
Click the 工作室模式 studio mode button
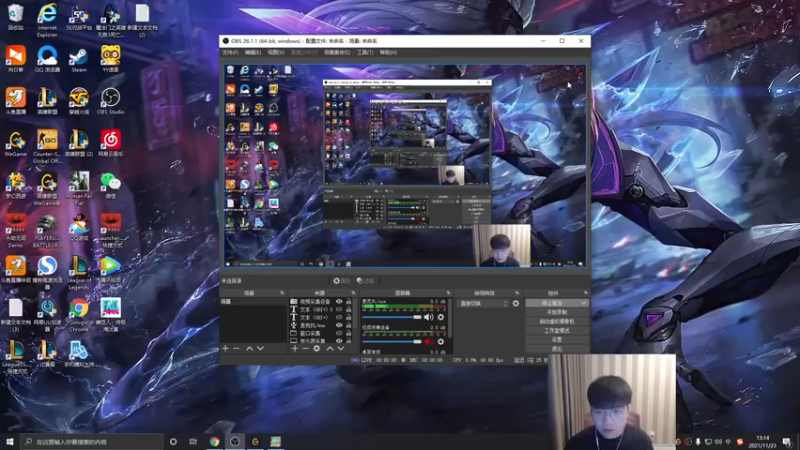[x=557, y=331]
